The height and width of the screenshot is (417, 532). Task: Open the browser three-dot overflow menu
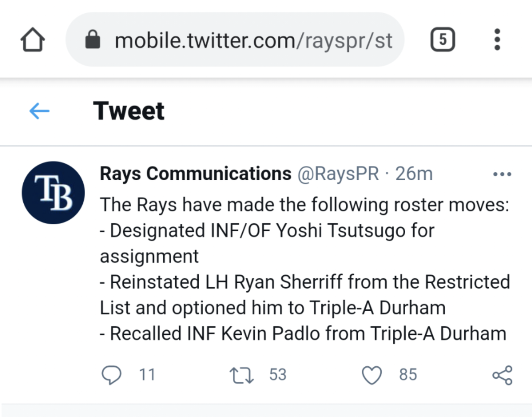497,40
